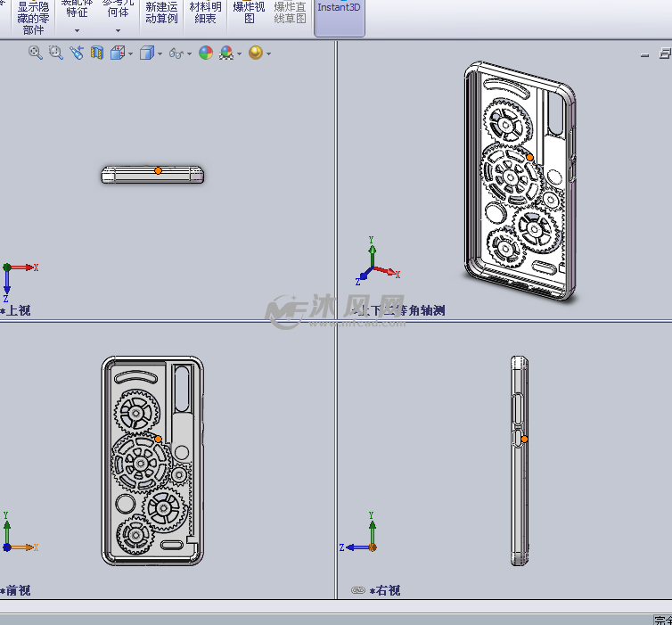Select the camera cutout slot in front view

pos(182,389)
